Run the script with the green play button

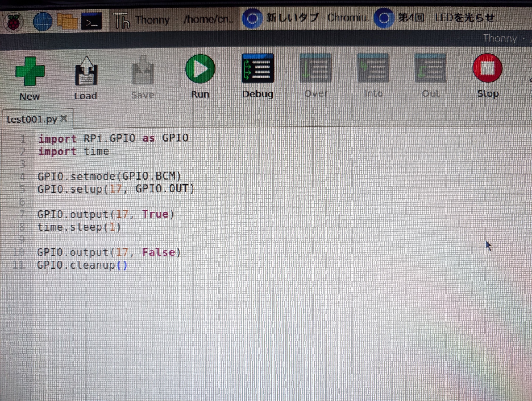pyautogui.click(x=200, y=69)
